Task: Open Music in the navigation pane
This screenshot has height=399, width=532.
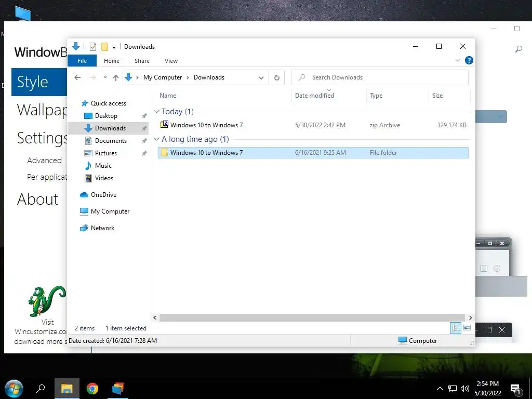Action: 103,166
